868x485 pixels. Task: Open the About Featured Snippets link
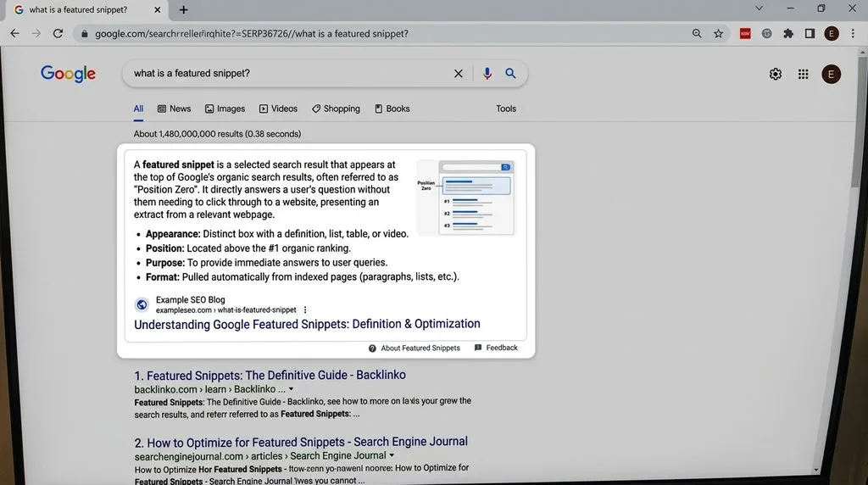pyautogui.click(x=414, y=348)
